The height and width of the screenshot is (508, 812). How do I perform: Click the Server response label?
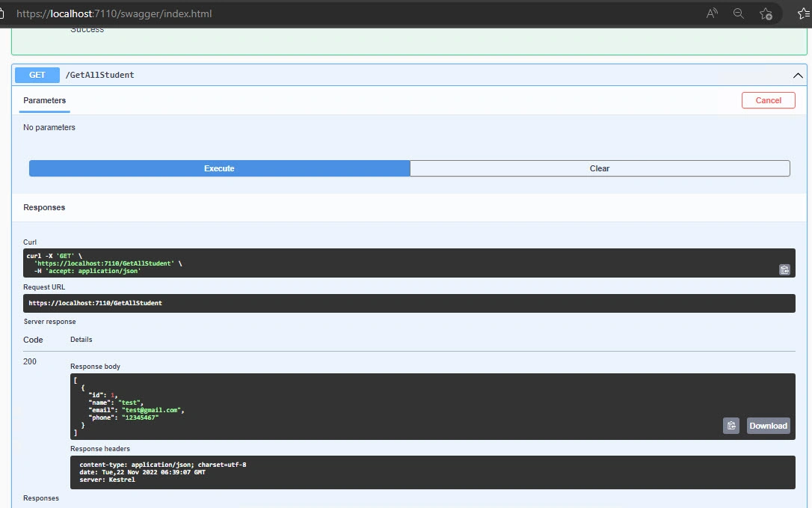49,322
